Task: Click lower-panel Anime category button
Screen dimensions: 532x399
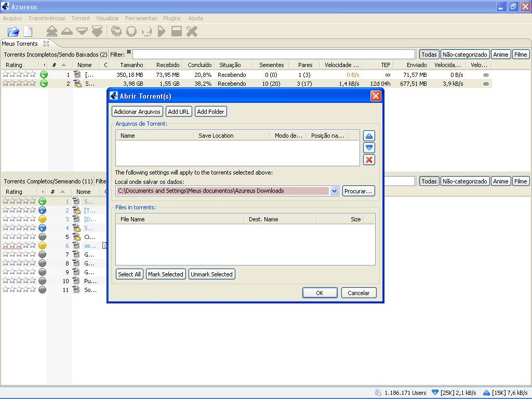Action: coord(500,181)
